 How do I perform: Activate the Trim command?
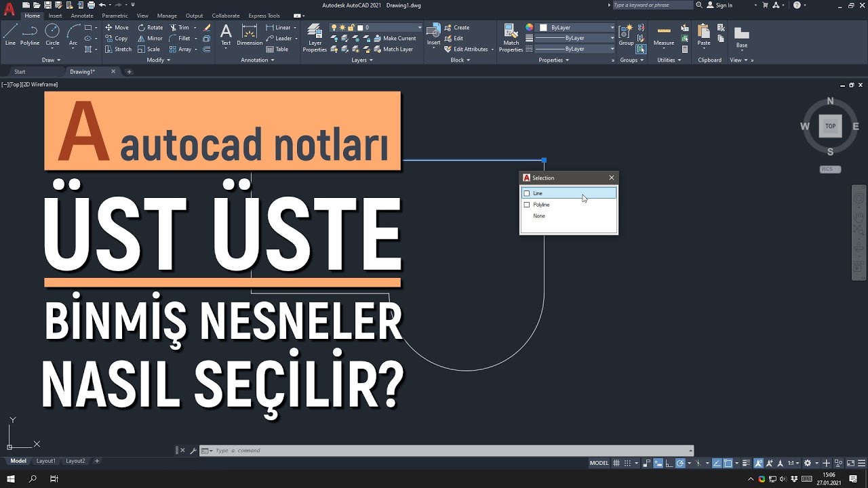point(180,28)
